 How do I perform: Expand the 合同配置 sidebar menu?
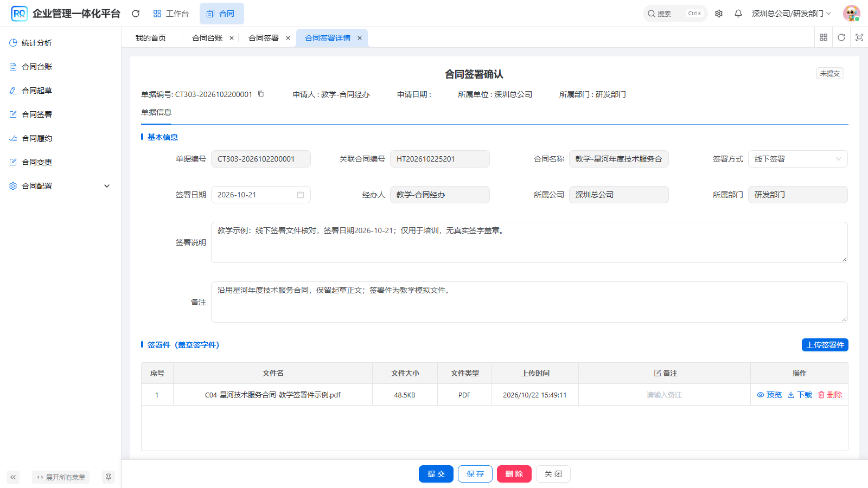[60, 186]
